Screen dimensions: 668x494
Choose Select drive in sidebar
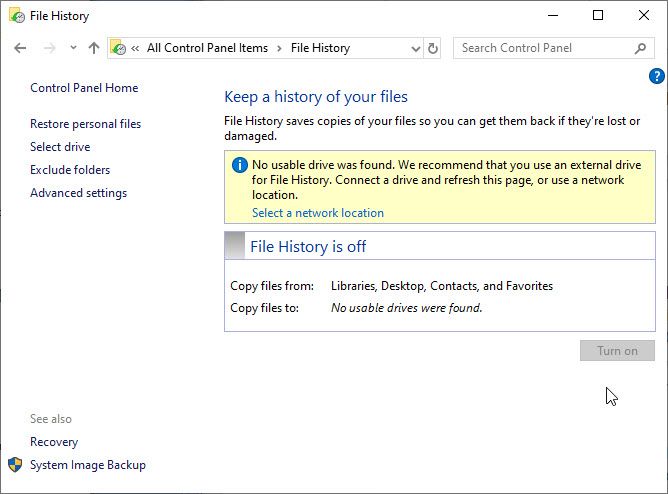click(60, 147)
